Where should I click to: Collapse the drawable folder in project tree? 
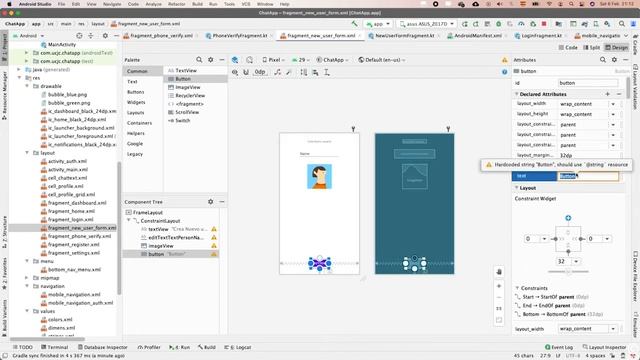click(x=27, y=87)
